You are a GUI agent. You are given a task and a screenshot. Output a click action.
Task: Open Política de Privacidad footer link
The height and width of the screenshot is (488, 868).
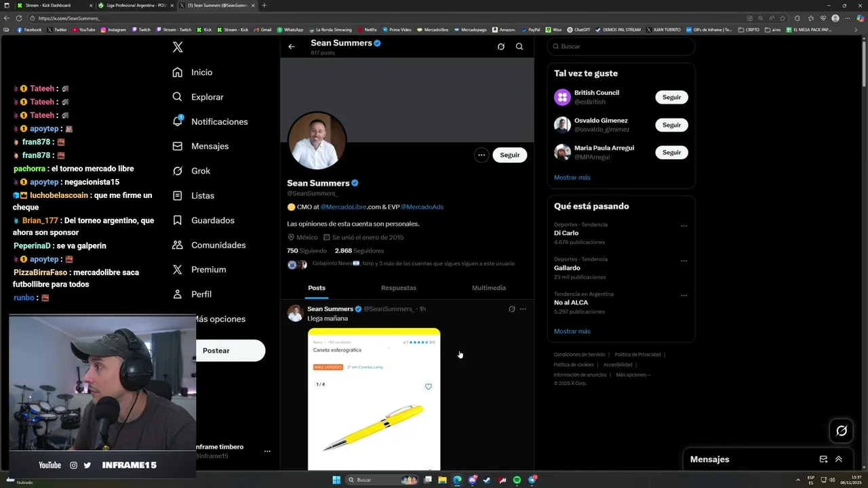coord(637,354)
